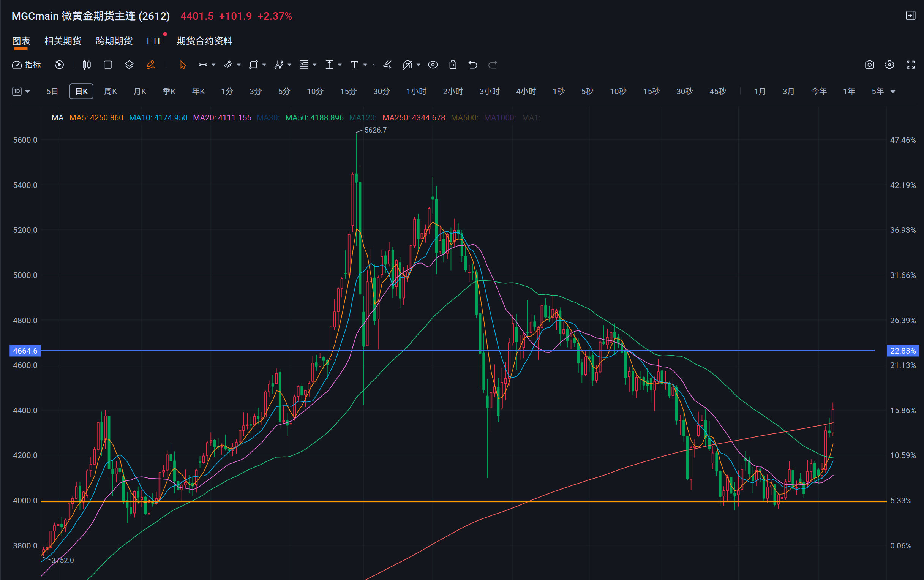Set range to 1年
The height and width of the screenshot is (580, 924).
[x=849, y=91]
